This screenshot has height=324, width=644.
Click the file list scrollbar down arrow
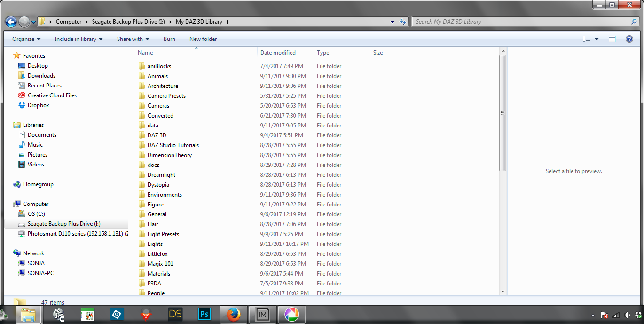tap(503, 292)
